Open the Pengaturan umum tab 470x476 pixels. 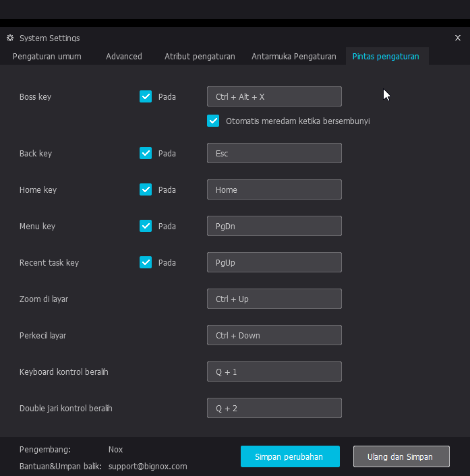[47, 57]
